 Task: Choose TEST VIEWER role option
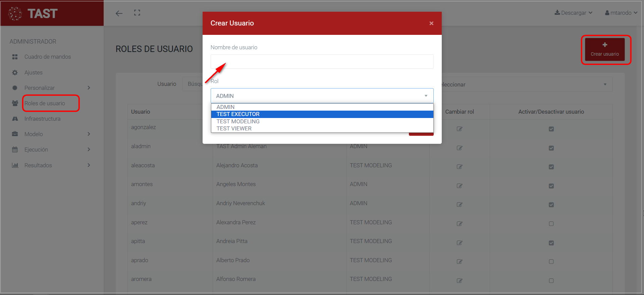[234, 128]
